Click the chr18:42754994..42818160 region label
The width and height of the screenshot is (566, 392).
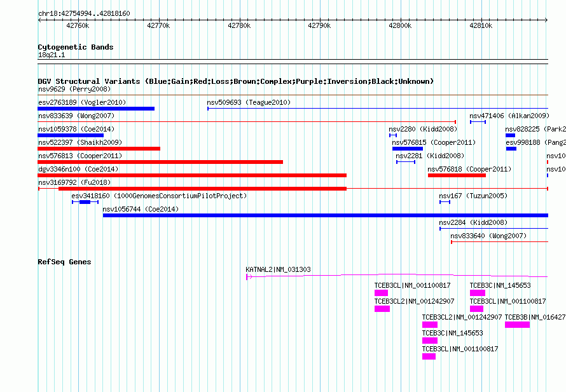click(x=84, y=14)
